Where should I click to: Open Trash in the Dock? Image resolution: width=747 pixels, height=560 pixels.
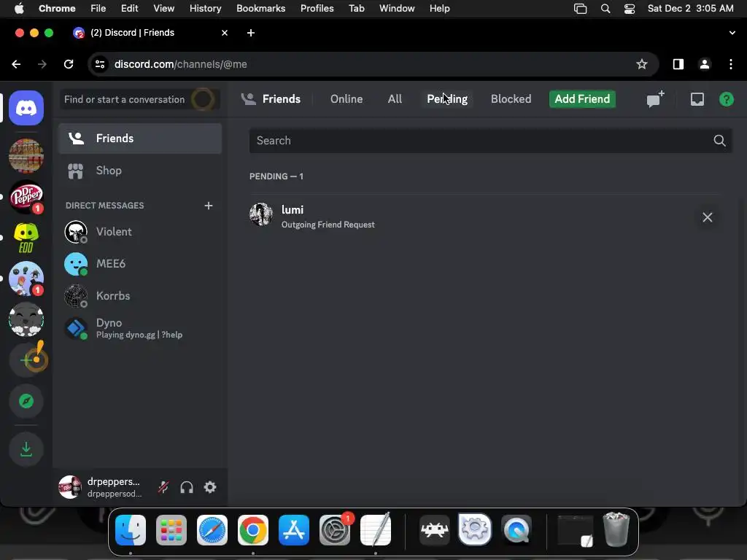[616, 529]
